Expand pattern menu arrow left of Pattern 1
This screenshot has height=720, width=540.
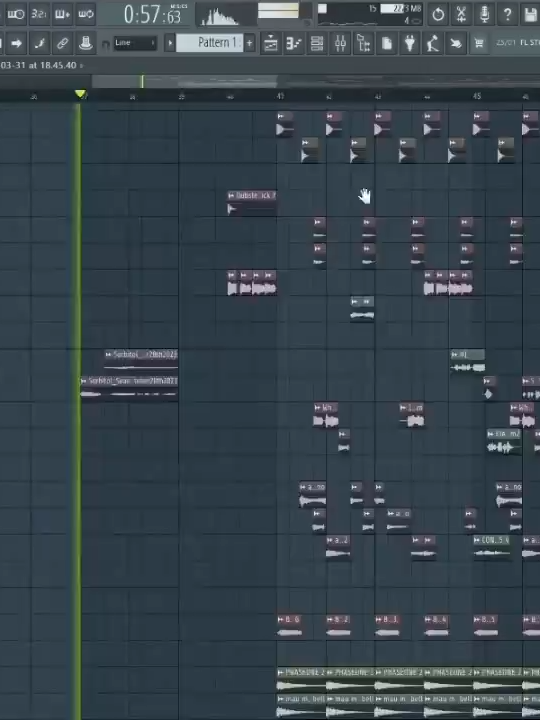tap(170, 43)
